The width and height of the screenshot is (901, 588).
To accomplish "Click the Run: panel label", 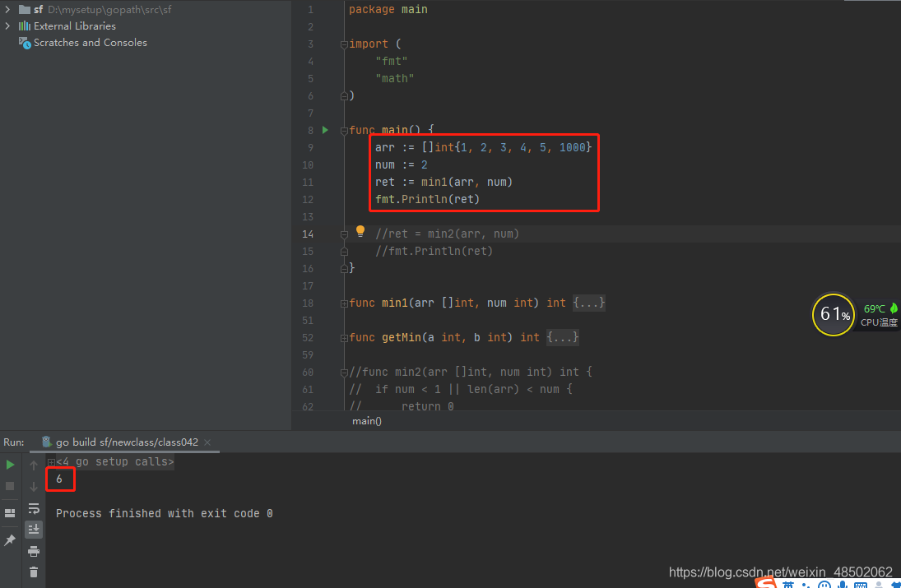I will coord(14,442).
